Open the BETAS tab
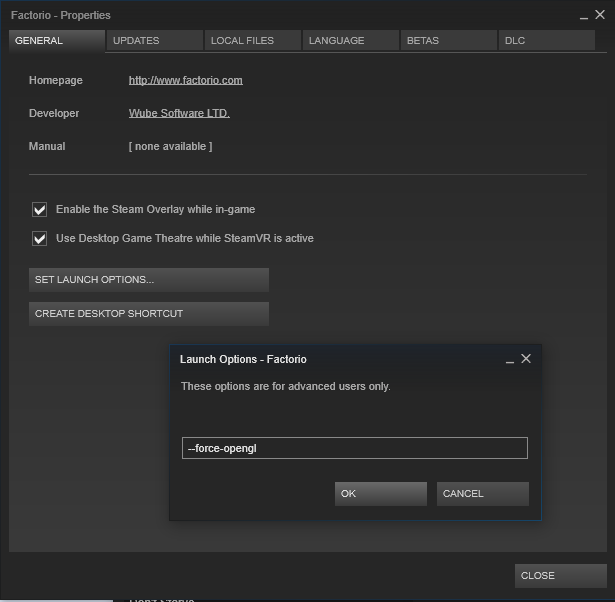The height and width of the screenshot is (602, 615). click(x=447, y=41)
